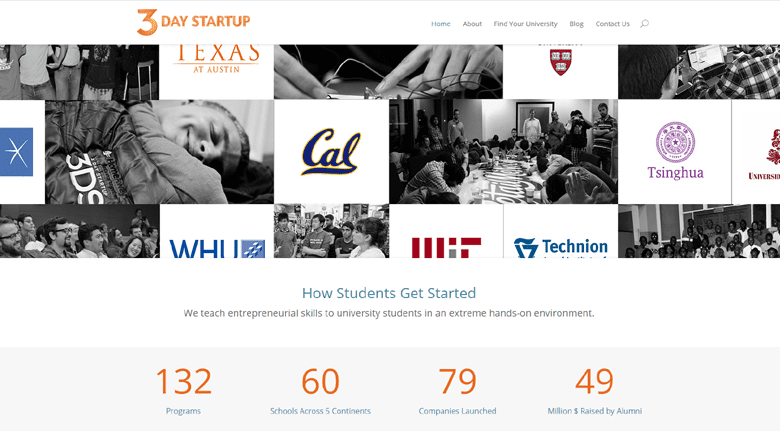
Task: Select the Tsinghua university logo tile
Action: 674,152
